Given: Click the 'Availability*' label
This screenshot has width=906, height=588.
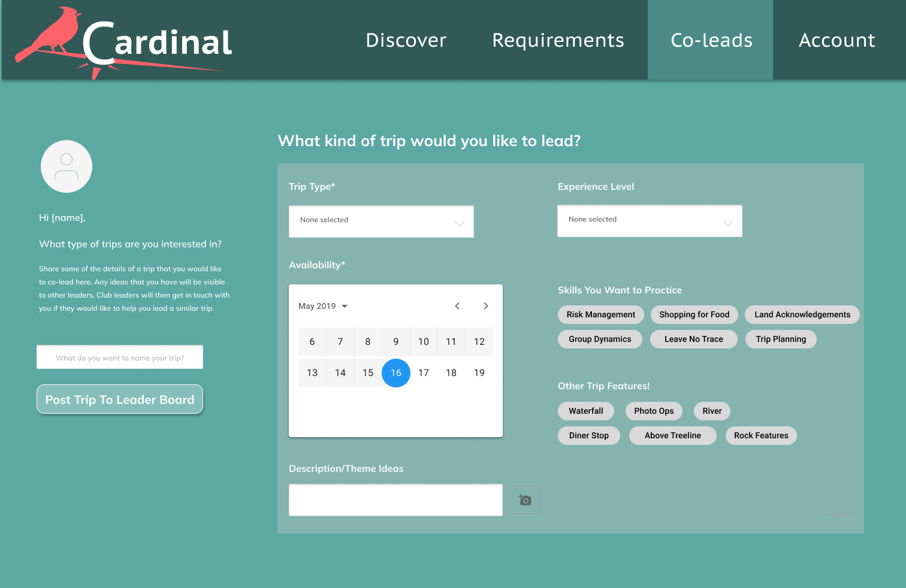Looking at the screenshot, I should [317, 265].
